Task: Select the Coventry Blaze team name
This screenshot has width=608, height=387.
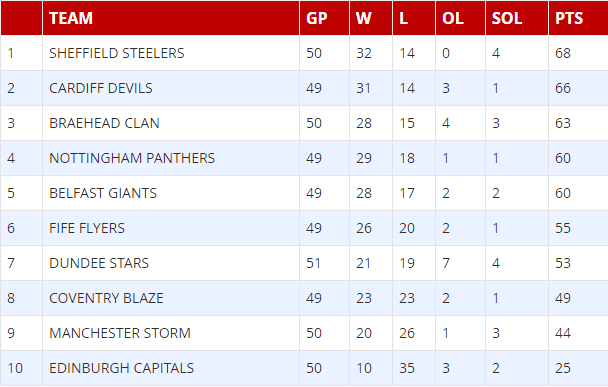Action: click(106, 298)
